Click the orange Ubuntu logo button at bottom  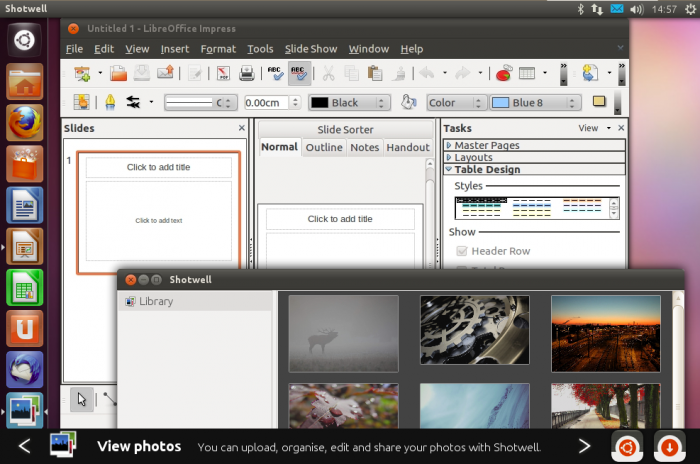627,446
